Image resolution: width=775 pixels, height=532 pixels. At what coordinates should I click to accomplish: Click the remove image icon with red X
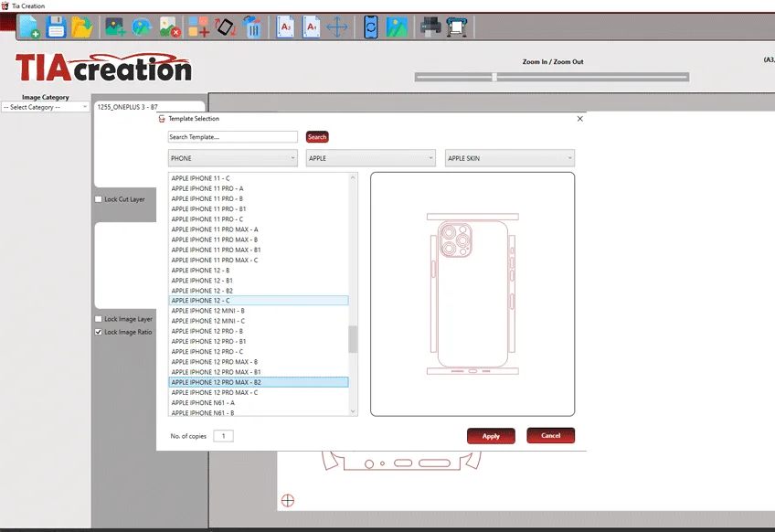[x=170, y=27]
